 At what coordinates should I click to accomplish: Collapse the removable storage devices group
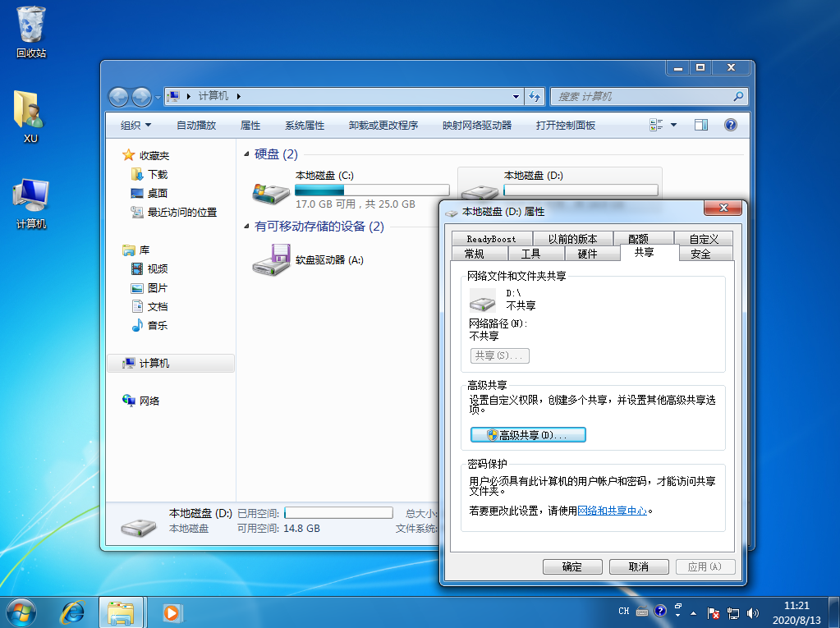click(247, 227)
